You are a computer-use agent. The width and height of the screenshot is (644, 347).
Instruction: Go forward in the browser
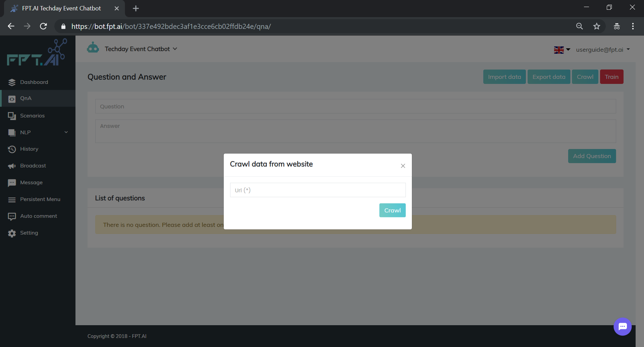click(27, 26)
